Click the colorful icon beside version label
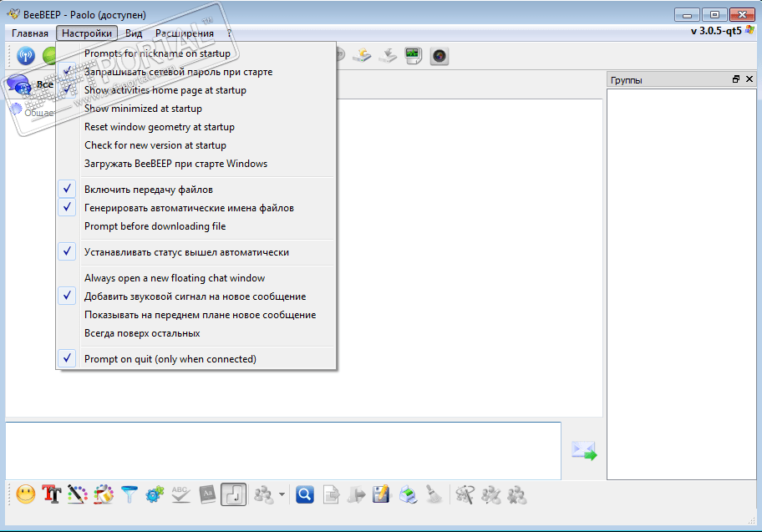Image resolution: width=762 pixels, height=532 pixels. pos(750,30)
